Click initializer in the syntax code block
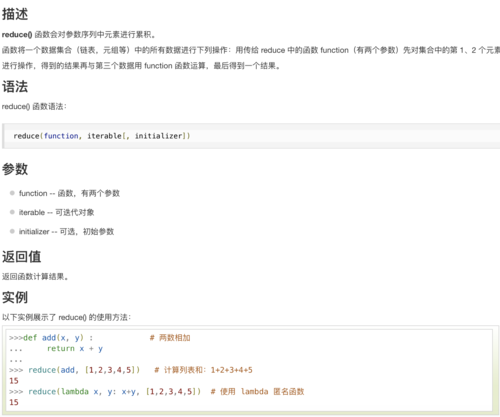The image size is (500, 417). click(x=158, y=136)
